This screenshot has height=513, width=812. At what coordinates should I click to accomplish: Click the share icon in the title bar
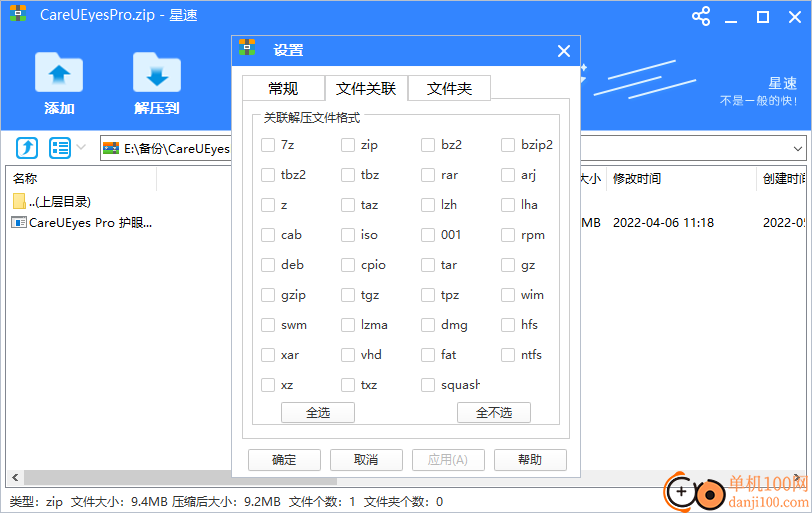pos(701,16)
